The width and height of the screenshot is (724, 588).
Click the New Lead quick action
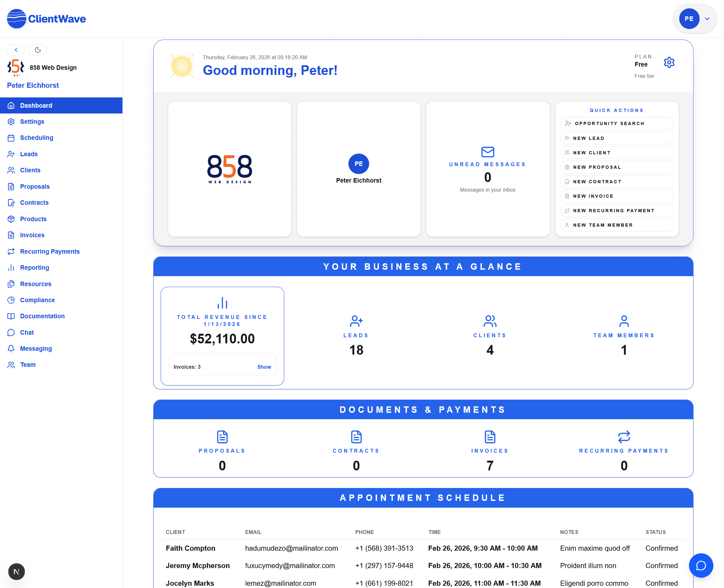(x=616, y=138)
